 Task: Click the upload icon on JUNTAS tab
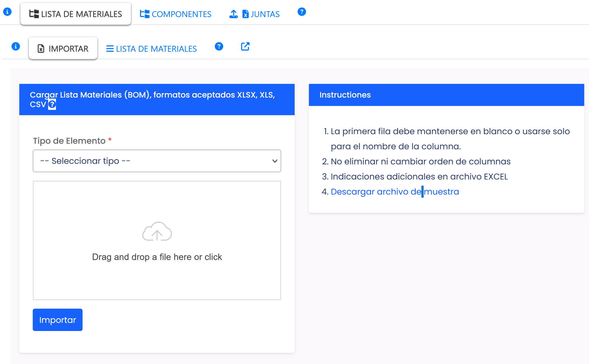(x=233, y=14)
